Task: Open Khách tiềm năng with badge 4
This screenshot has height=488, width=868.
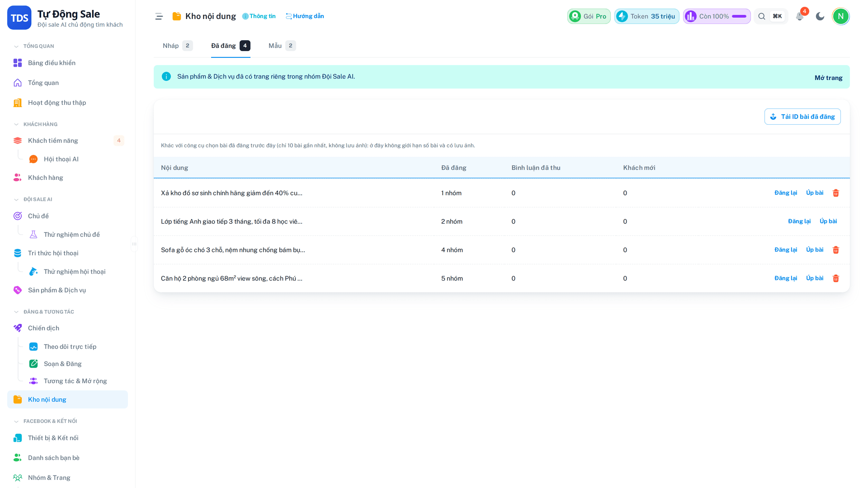Action: [x=67, y=141]
